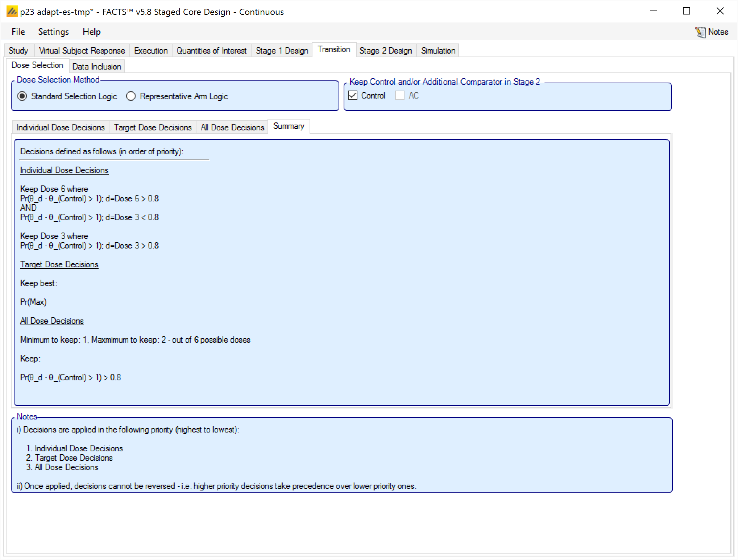Open Individual Dose Decisions tab
Viewport: 738px width, 560px height.
click(x=61, y=128)
